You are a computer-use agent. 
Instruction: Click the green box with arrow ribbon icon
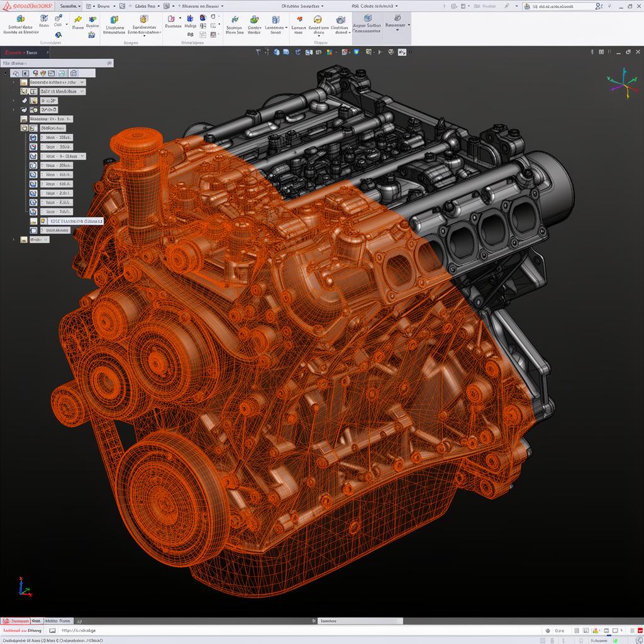[254, 19]
